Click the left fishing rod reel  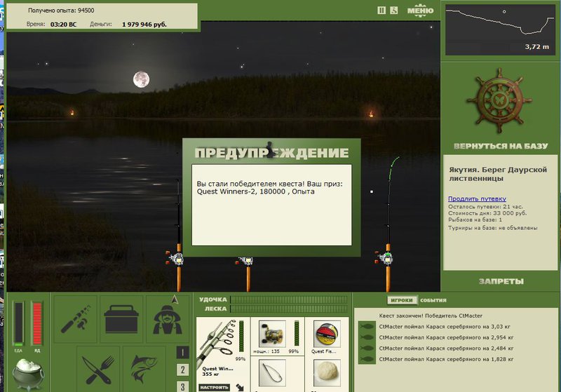click(175, 258)
